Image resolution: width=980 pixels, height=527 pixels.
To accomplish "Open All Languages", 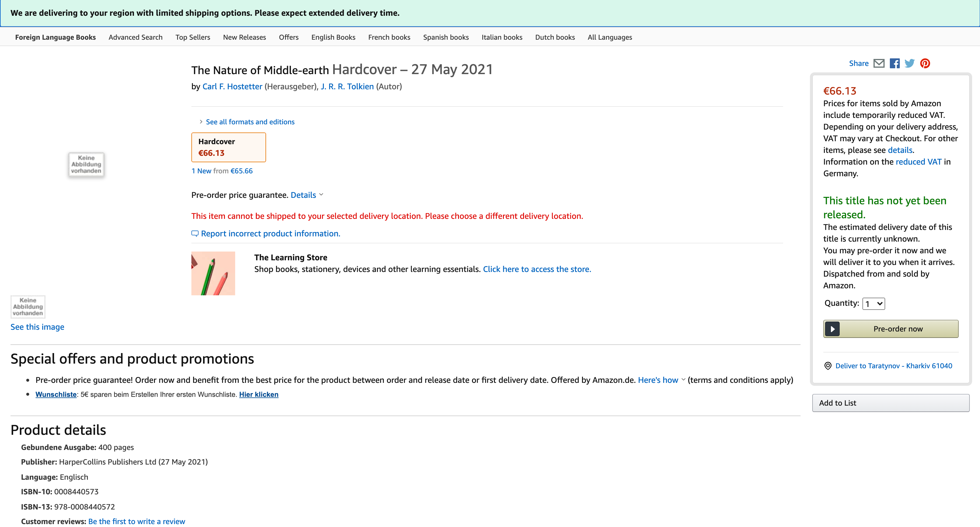I will coord(610,37).
